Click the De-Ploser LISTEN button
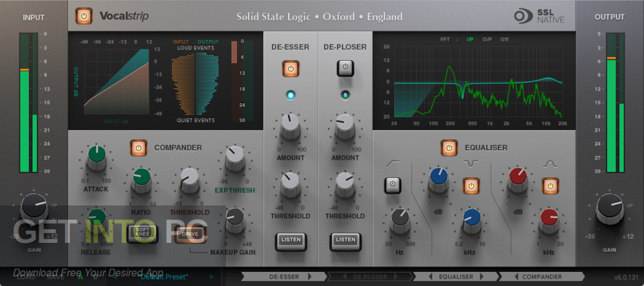 coord(345,242)
